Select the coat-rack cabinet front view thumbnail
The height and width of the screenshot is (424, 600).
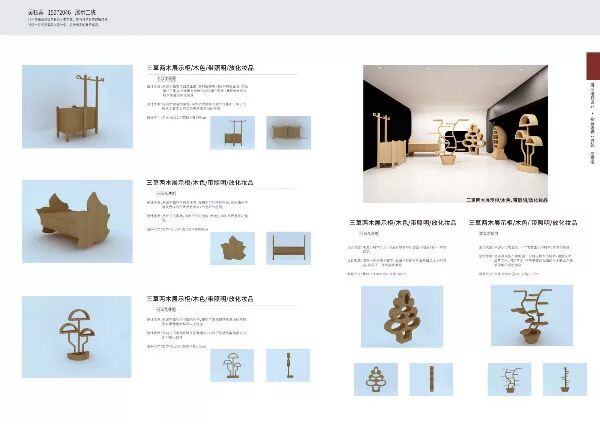pos(233,132)
